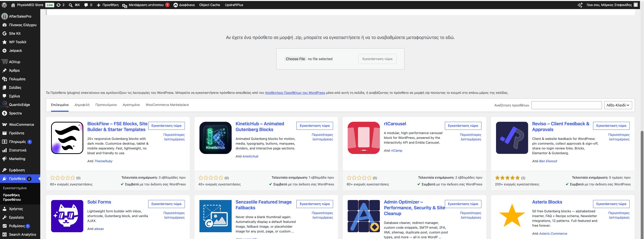The height and width of the screenshot is (239, 644).
Task: Open Άρθρα pin icon
Action: coord(4,70)
